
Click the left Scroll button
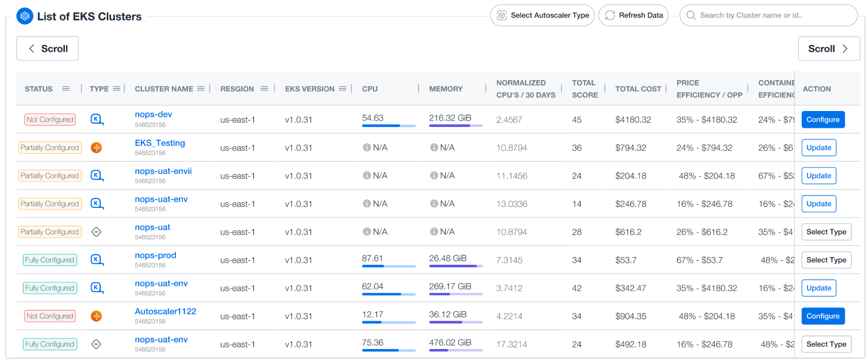click(47, 48)
